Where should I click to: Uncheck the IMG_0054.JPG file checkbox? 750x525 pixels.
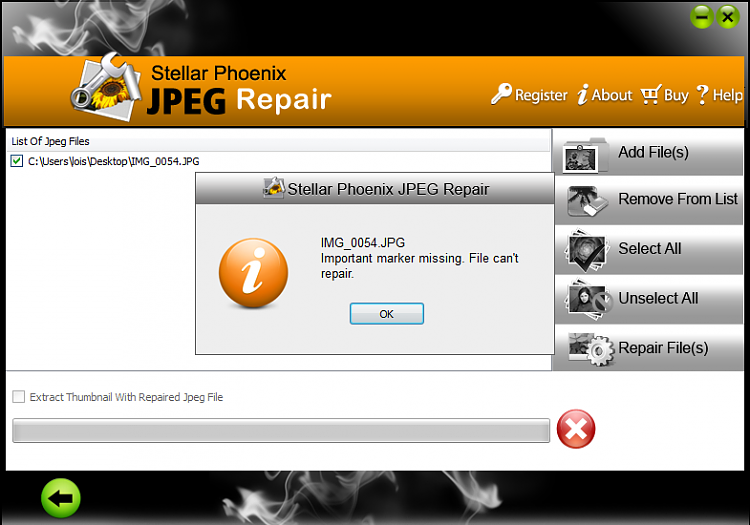point(17,161)
